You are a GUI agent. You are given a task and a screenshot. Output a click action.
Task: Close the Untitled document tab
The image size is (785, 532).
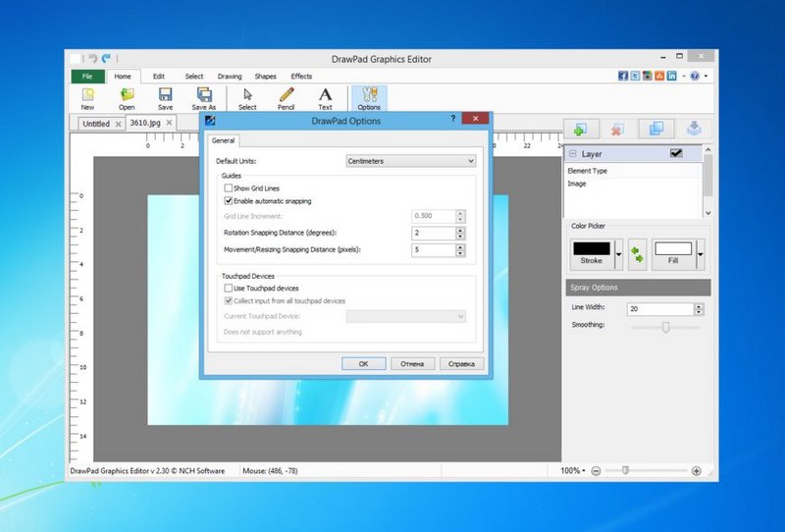point(118,124)
